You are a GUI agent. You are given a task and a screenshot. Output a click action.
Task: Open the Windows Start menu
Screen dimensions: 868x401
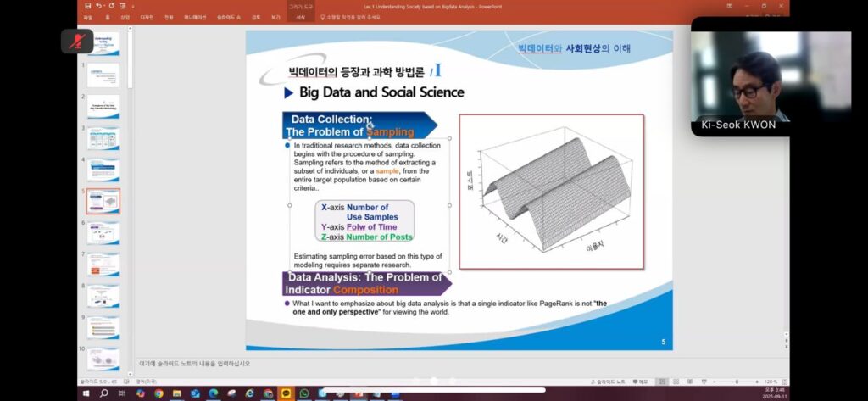(x=86, y=393)
